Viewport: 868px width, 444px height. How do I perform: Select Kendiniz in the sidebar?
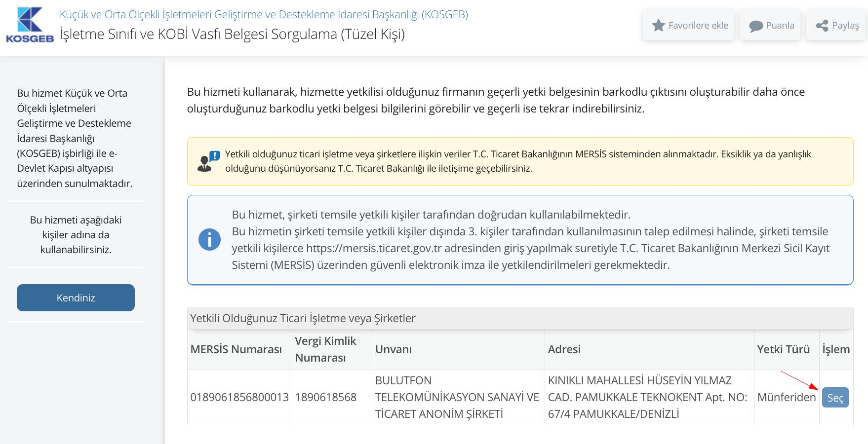76,297
